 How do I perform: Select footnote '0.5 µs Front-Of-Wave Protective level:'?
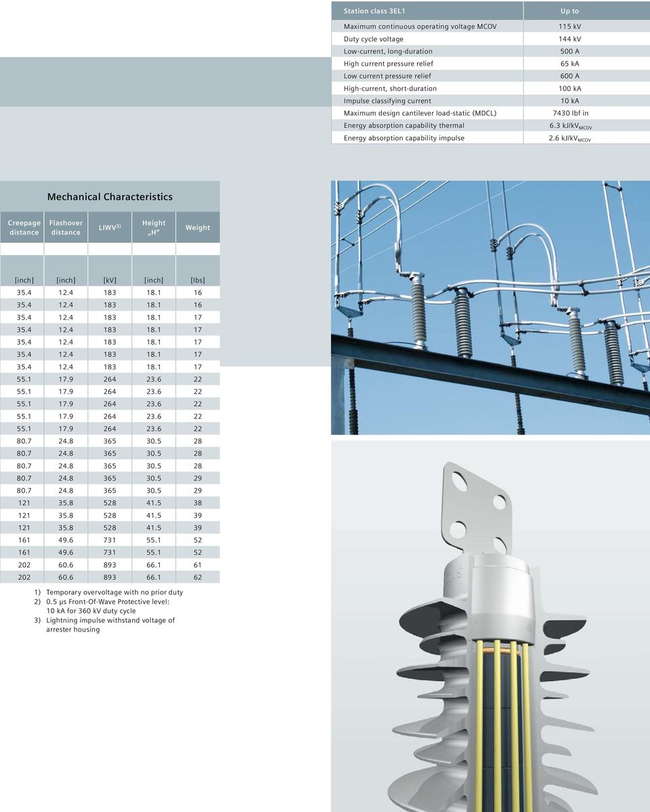(108, 602)
